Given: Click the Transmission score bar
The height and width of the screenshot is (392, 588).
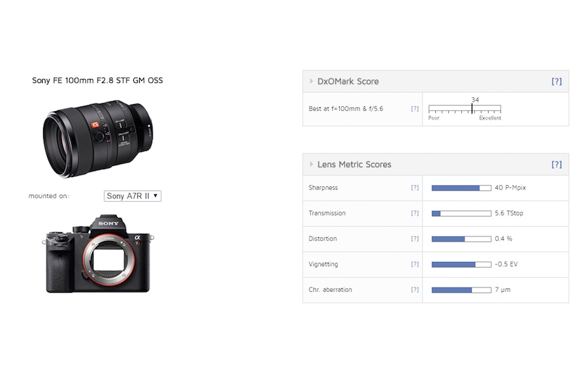Looking at the screenshot, I should tap(461, 213).
